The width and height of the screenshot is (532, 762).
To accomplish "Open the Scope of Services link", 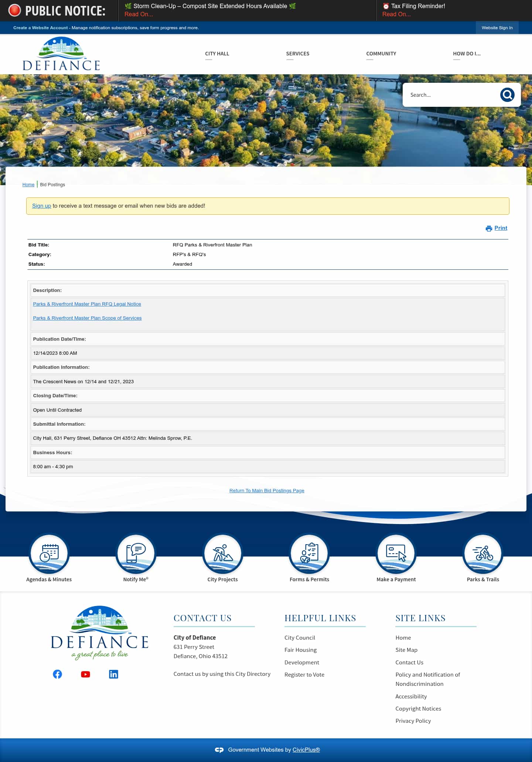I will [x=87, y=318].
